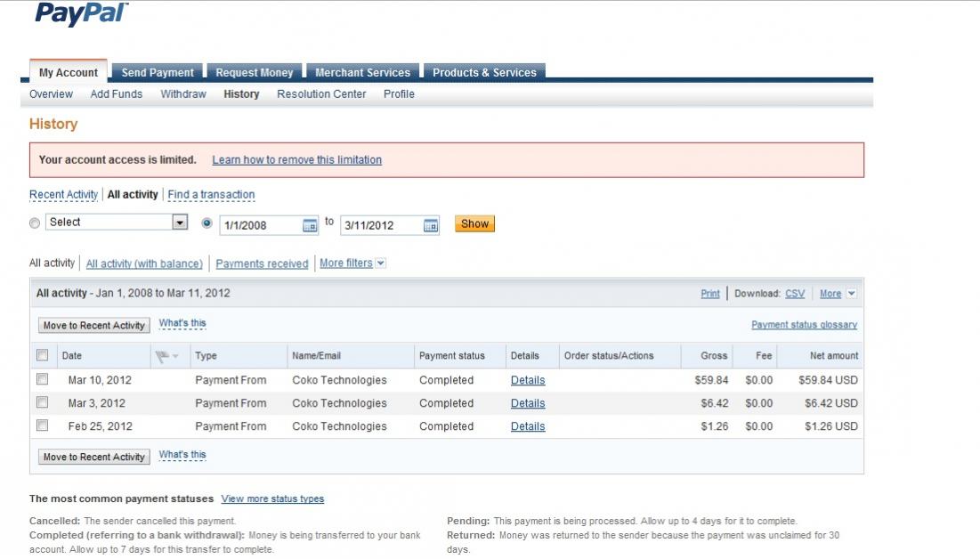Select the date range radio button
The width and height of the screenshot is (980, 559).
pyautogui.click(x=207, y=223)
